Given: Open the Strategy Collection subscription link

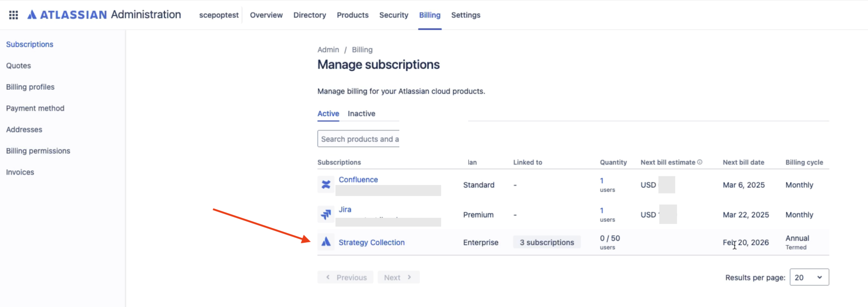Looking at the screenshot, I should coord(371,242).
